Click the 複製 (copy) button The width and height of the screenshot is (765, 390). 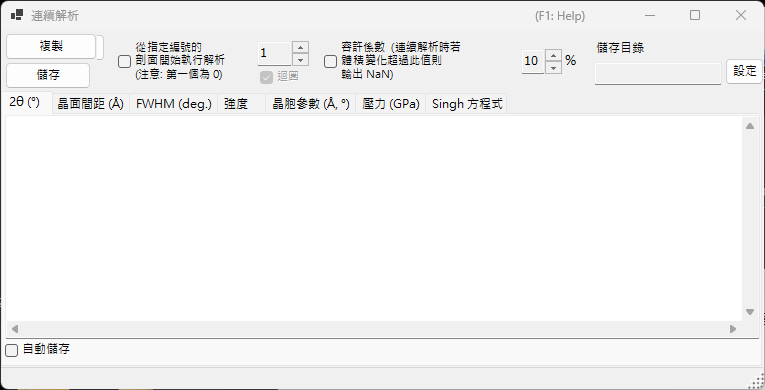pos(51,47)
